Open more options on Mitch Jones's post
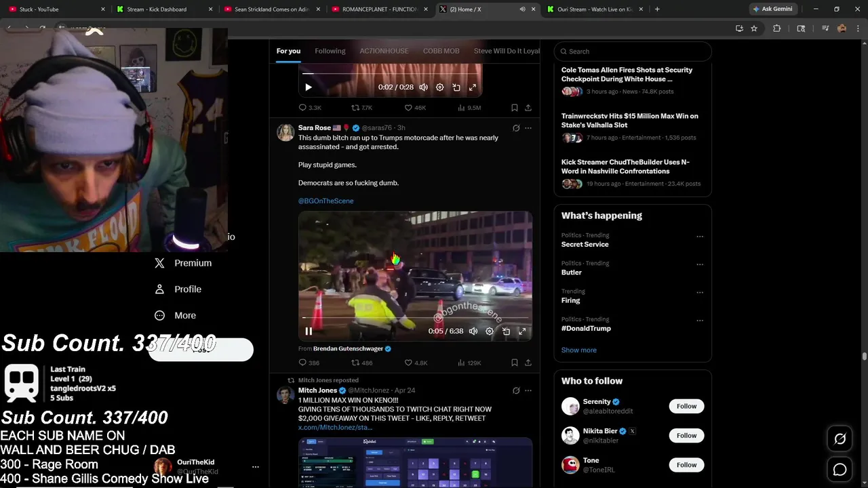The width and height of the screenshot is (868, 488). (528, 390)
